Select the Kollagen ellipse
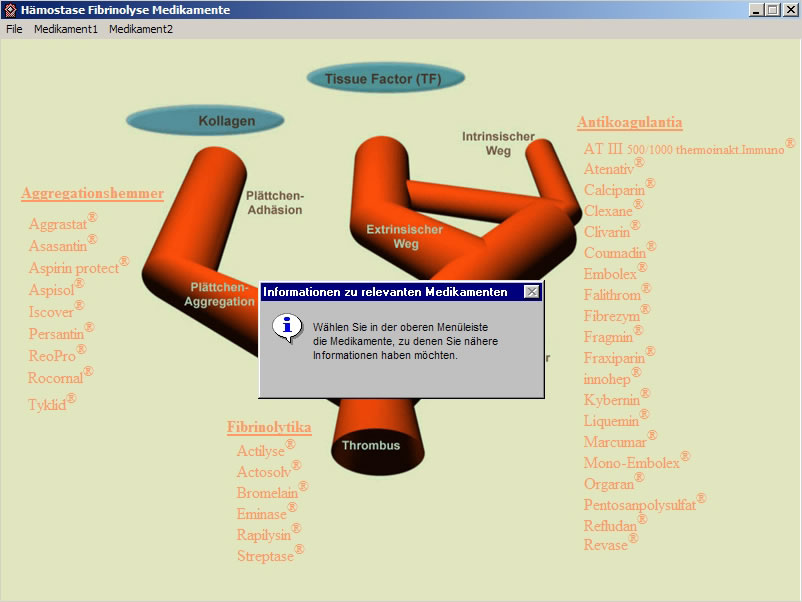802x602 pixels. [x=205, y=121]
